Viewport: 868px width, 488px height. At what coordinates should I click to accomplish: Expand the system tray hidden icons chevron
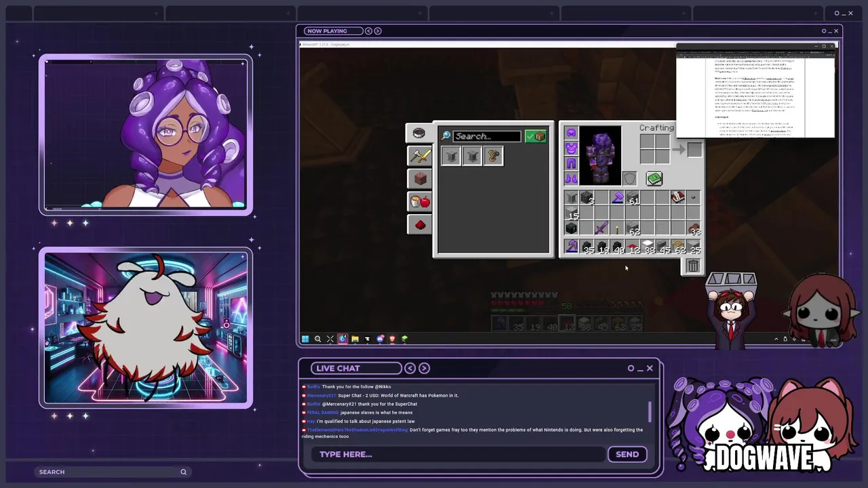[776, 339]
